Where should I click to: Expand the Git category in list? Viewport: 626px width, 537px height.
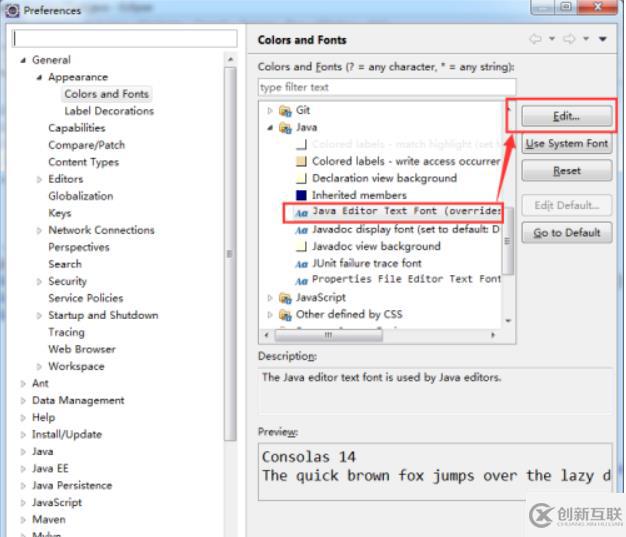(270, 111)
